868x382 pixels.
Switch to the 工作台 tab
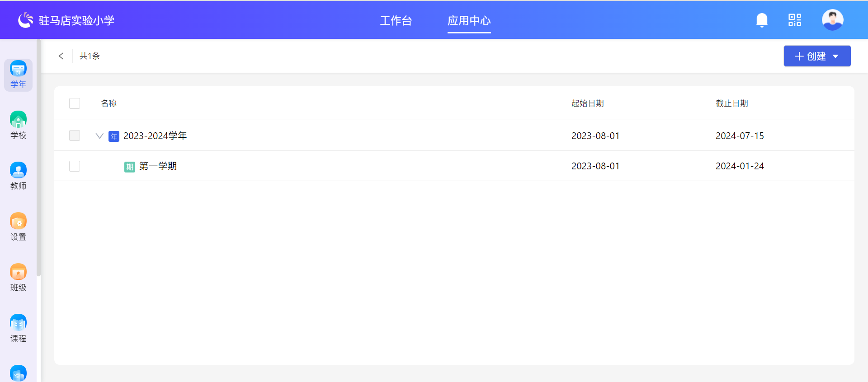pyautogui.click(x=396, y=21)
